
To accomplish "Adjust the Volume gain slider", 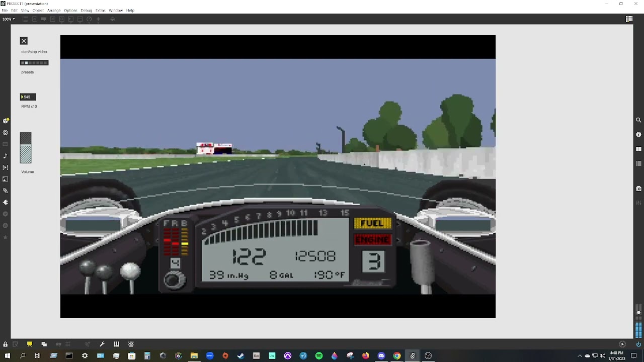I will coord(26,148).
